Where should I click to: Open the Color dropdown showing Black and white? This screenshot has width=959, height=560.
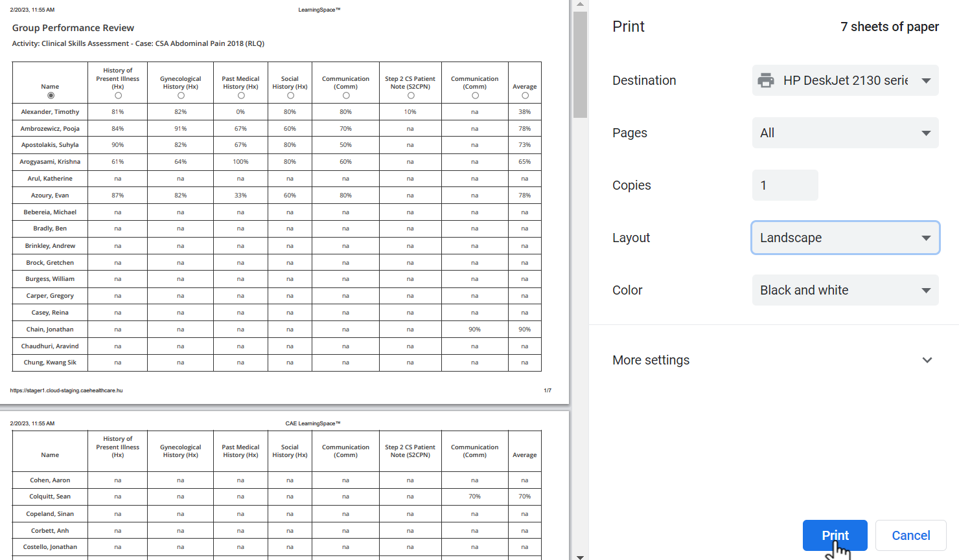coord(845,290)
